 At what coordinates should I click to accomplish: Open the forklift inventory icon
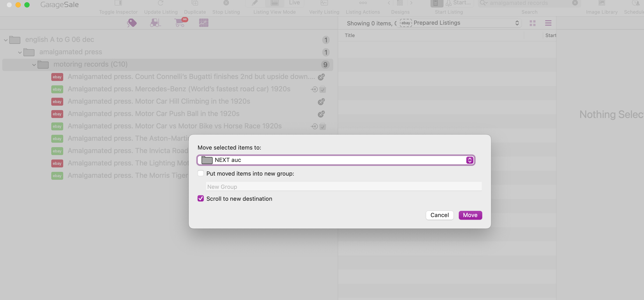click(x=155, y=23)
